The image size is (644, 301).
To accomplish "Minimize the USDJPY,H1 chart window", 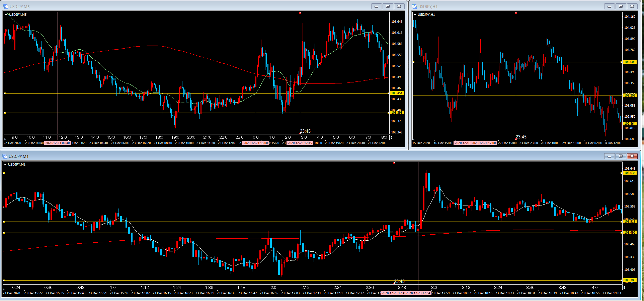I will 609,6.
